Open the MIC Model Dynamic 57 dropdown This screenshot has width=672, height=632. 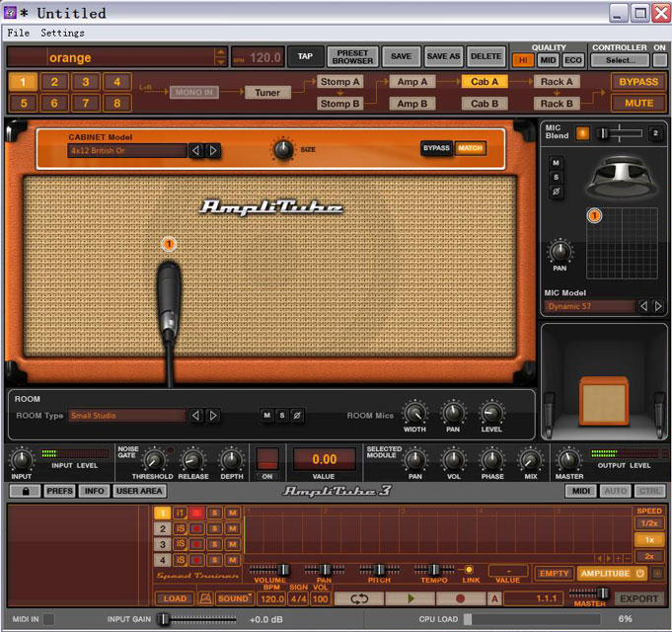tap(589, 306)
